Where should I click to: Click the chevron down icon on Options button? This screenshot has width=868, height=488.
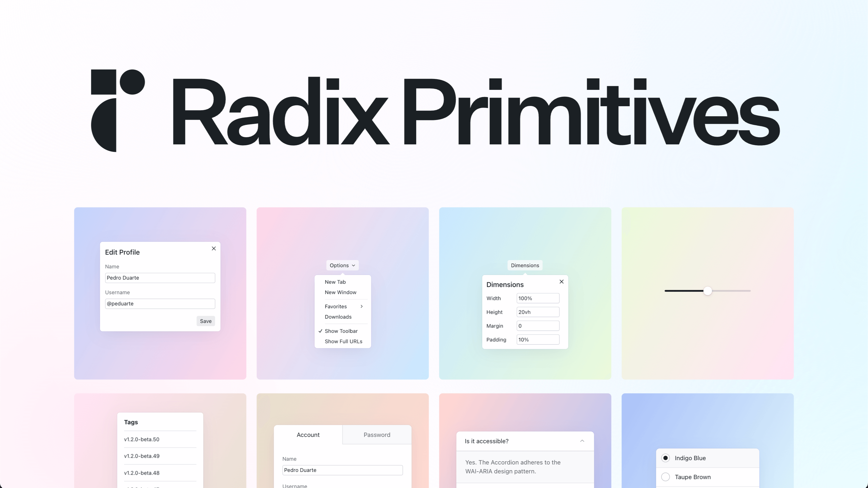pyautogui.click(x=353, y=266)
